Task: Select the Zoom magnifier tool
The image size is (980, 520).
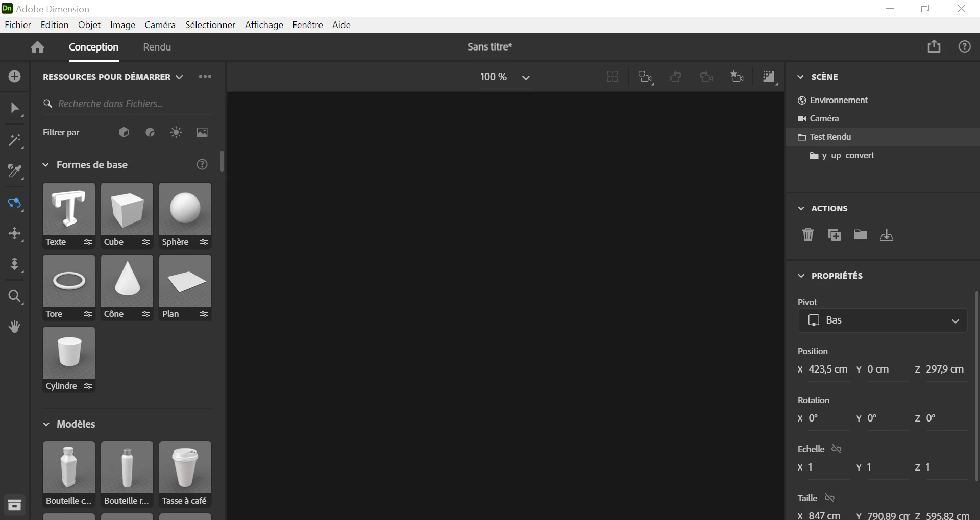Action: coord(15,296)
